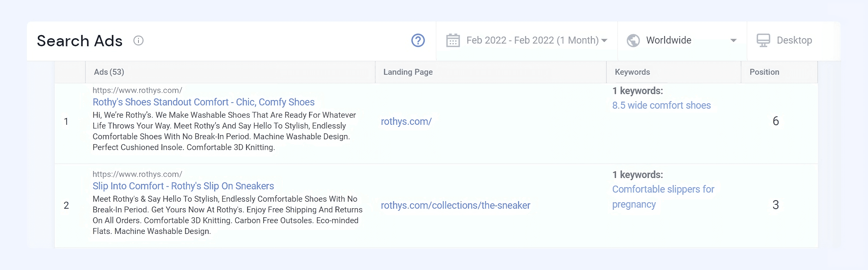Click the description starting 'Hi, We're Rothy's'
This screenshot has height=270, width=868.
coord(224,131)
